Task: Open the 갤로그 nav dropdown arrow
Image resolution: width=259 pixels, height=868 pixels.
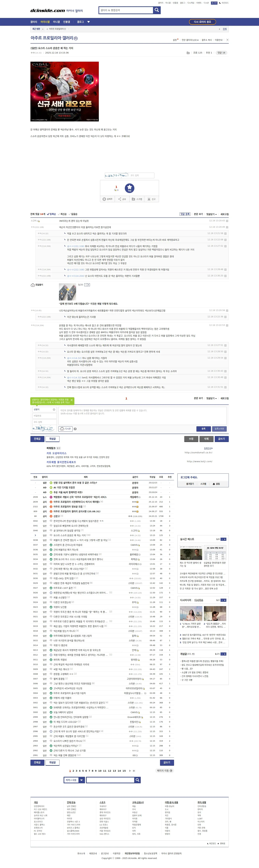Action: (88, 22)
